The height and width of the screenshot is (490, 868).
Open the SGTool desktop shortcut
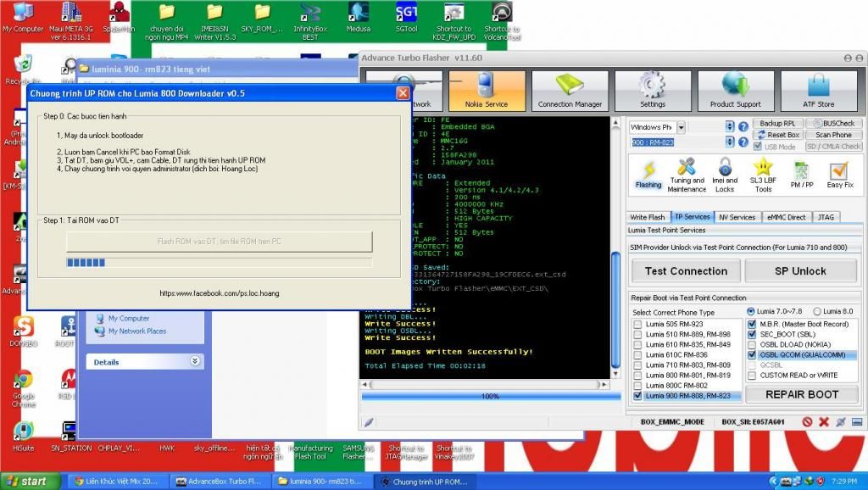click(406, 19)
